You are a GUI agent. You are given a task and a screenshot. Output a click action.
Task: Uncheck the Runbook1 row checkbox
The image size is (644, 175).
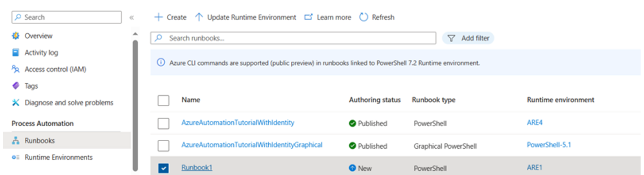(x=163, y=168)
